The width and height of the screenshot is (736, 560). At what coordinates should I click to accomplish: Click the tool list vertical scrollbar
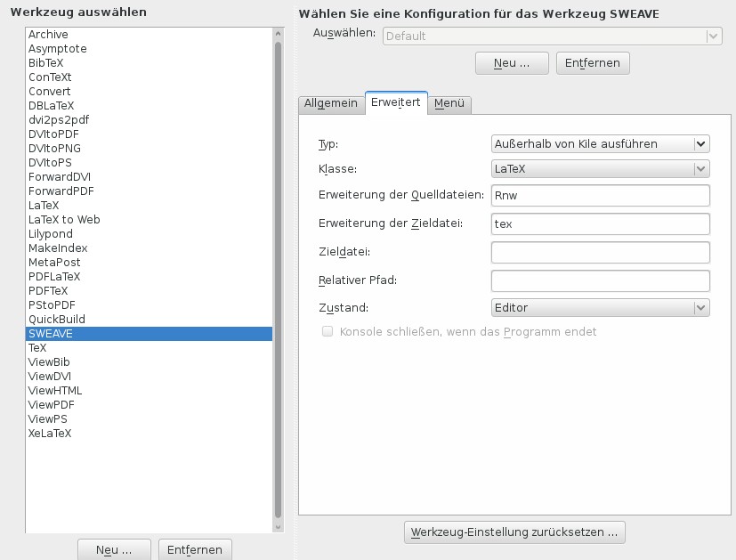pyautogui.click(x=278, y=280)
